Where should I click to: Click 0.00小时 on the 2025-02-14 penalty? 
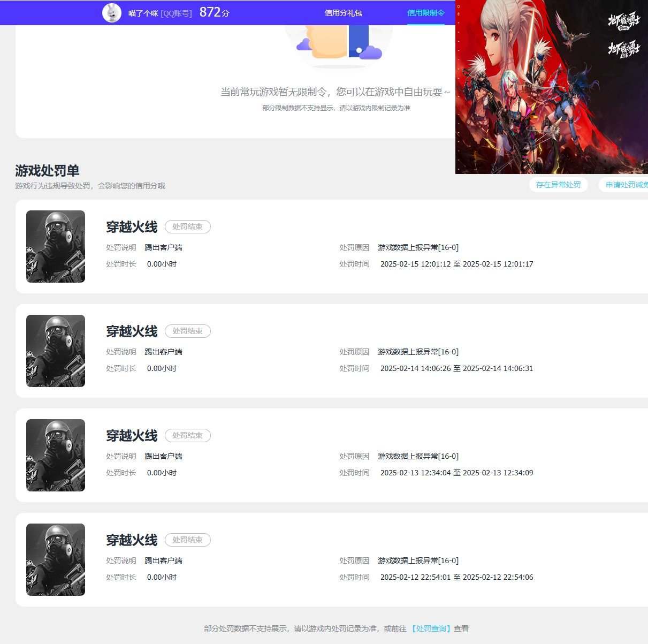pos(162,368)
